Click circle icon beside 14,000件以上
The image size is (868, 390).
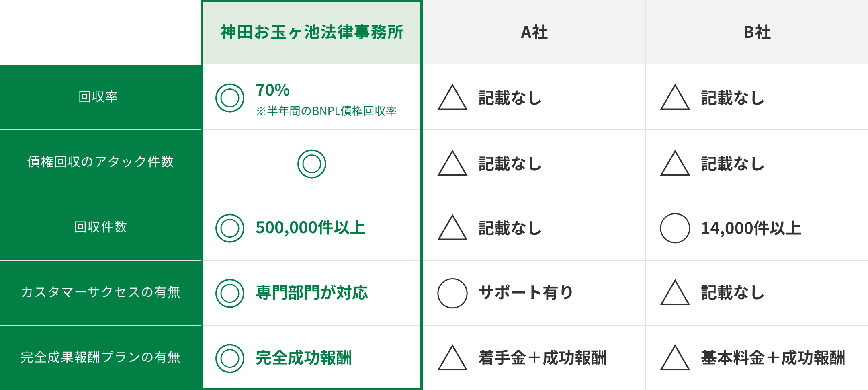click(x=675, y=228)
